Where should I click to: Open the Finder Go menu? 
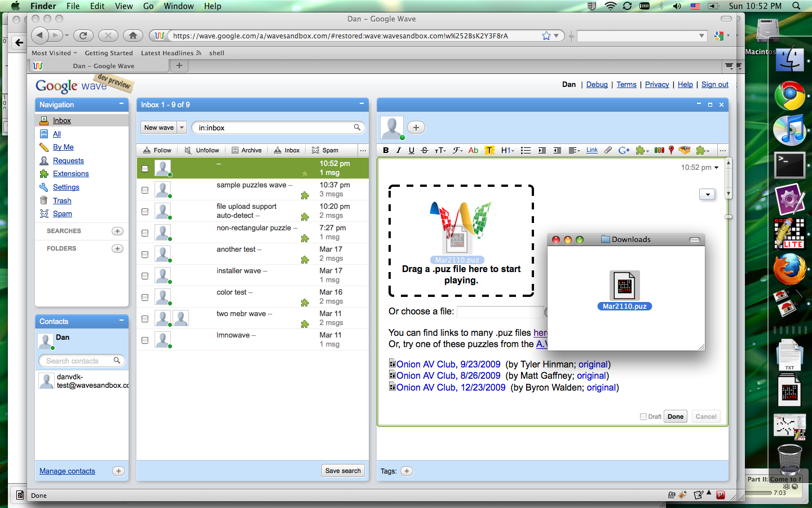click(148, 6)
